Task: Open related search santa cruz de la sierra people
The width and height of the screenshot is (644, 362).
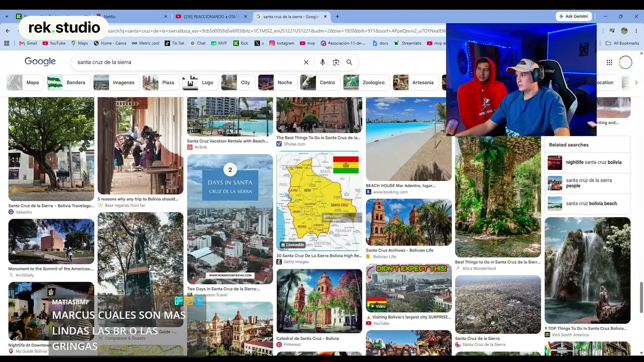Action: click(587, 183)
